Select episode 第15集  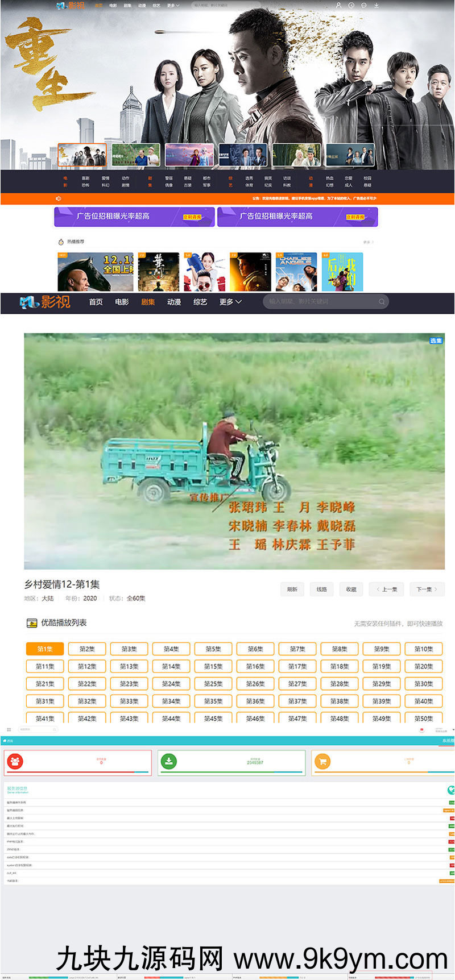[213, 666]
